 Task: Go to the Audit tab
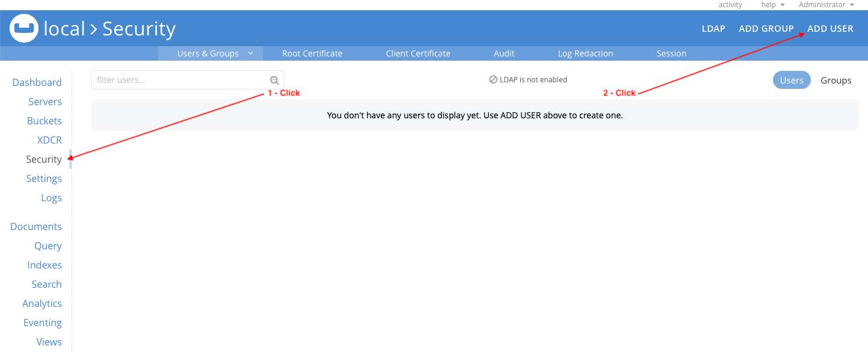tap(504, 53)
